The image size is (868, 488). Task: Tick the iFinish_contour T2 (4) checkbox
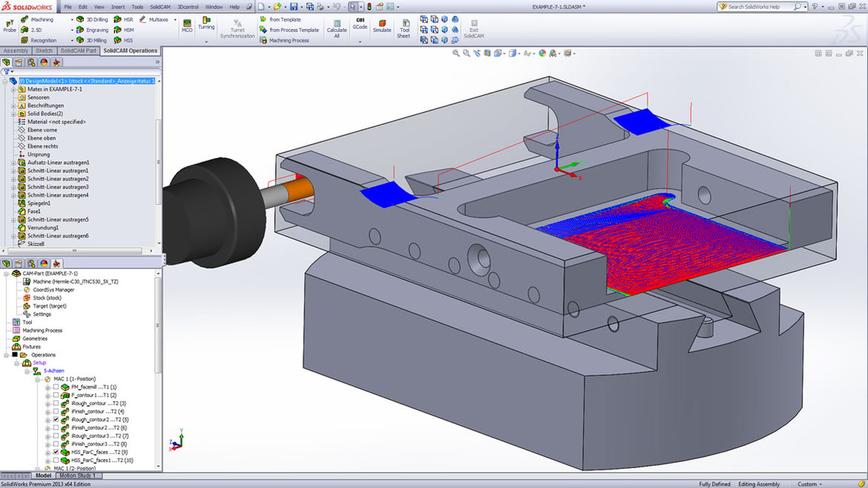pos(56,412)
